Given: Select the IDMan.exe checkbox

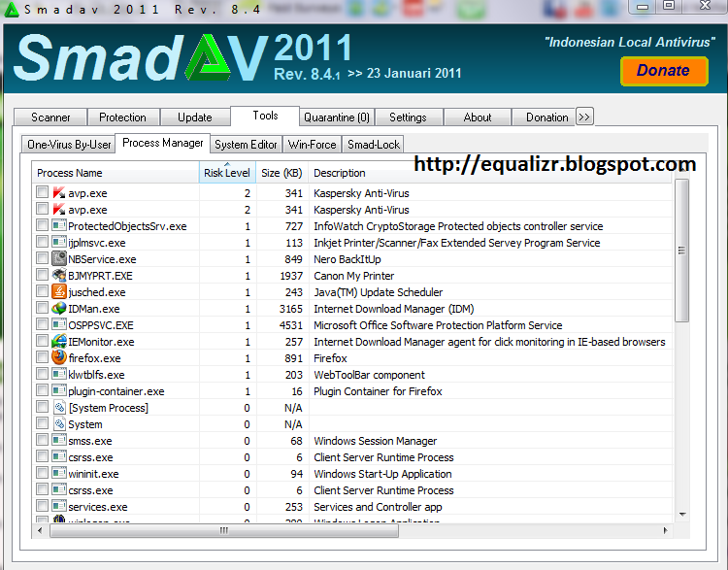Looking at the screenshot, I should tap(43, 308).
